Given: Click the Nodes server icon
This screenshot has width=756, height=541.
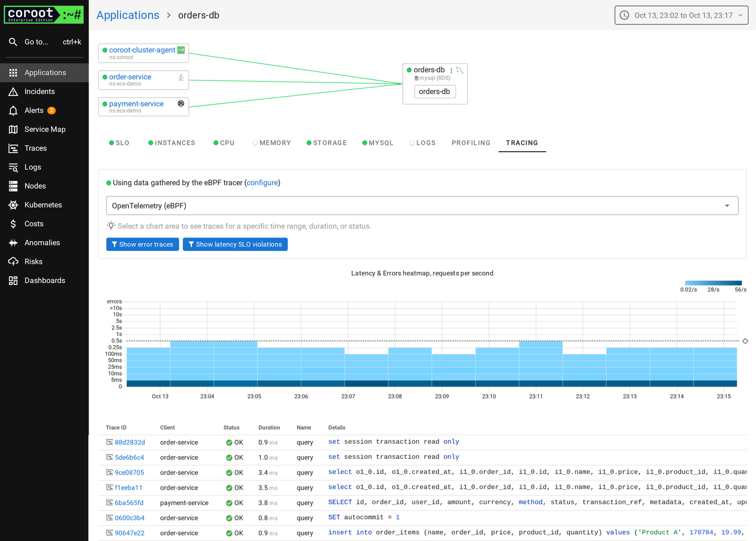Looking at the screenshot, I should pyautogui.click(x=13, y=186).
